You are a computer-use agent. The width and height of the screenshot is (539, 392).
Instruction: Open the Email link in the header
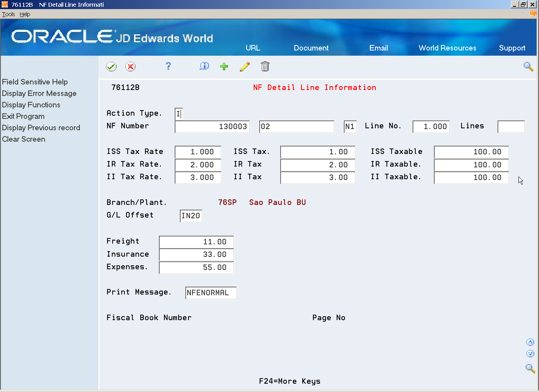pos(379,48)
